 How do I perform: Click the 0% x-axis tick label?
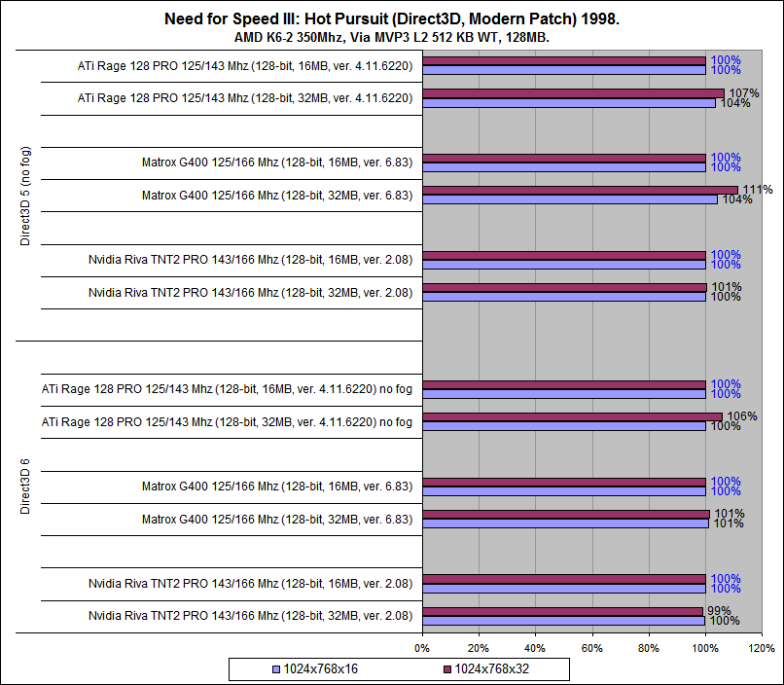[422, 648]
